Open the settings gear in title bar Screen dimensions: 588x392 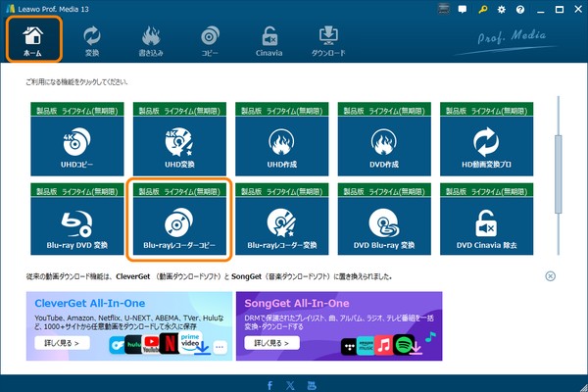[x=502, y=10]
